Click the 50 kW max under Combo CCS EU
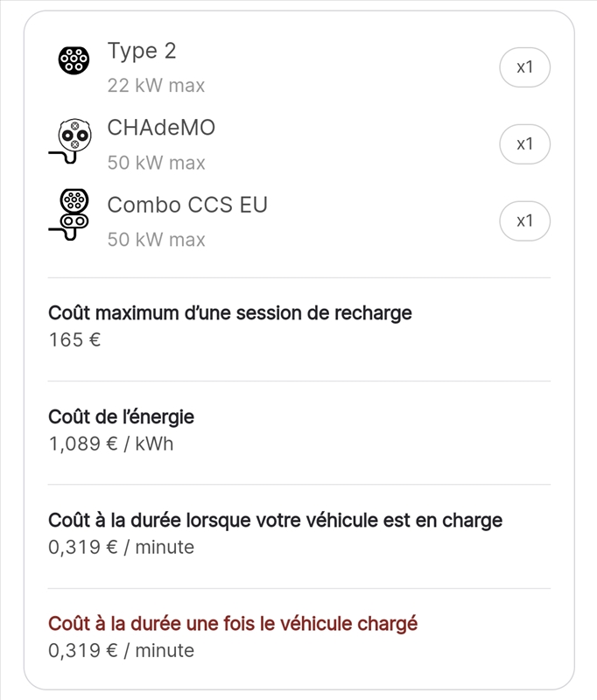Screen dimensions: 597x700 155,239
